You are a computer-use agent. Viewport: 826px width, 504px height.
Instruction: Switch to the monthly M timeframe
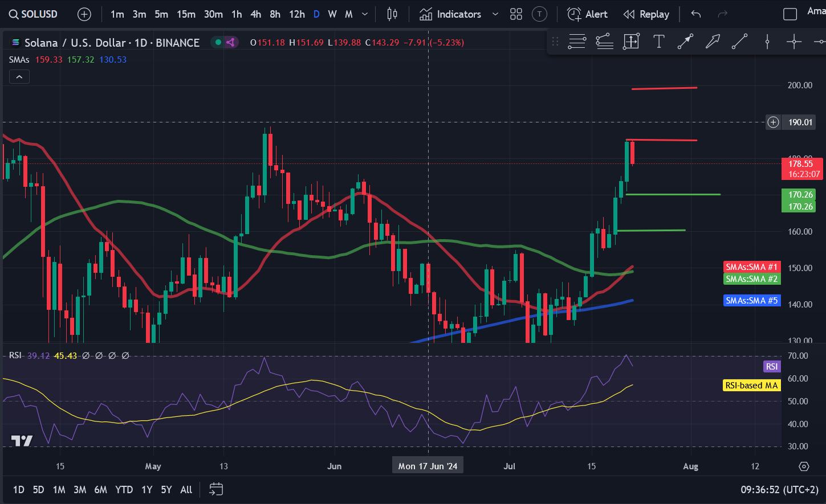coord(349,14)
